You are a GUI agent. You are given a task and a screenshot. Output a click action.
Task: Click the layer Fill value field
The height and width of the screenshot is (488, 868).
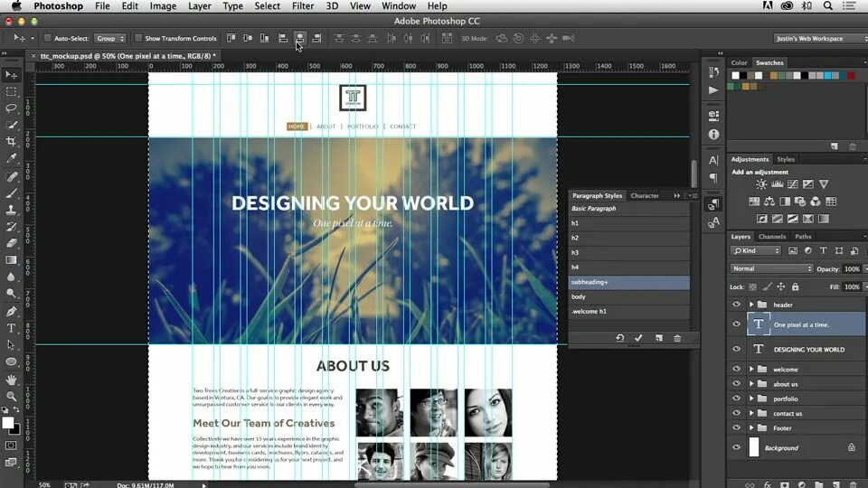tap(852, 286)
